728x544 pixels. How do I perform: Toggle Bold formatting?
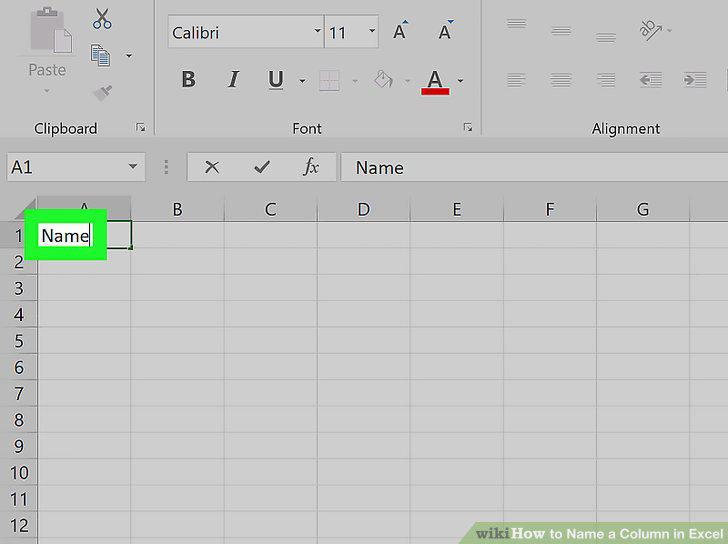click(x=188, y=80)
